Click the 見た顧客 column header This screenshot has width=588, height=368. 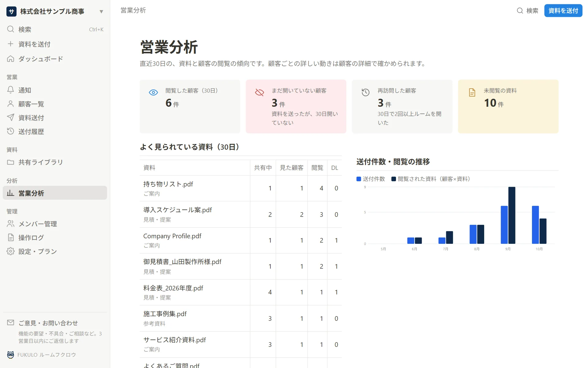[x=292, y=168]
